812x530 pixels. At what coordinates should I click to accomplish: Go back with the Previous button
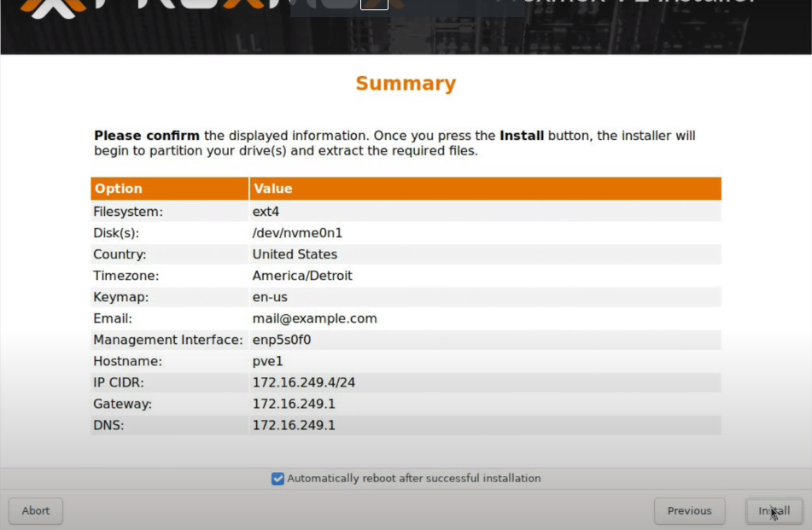689,511
